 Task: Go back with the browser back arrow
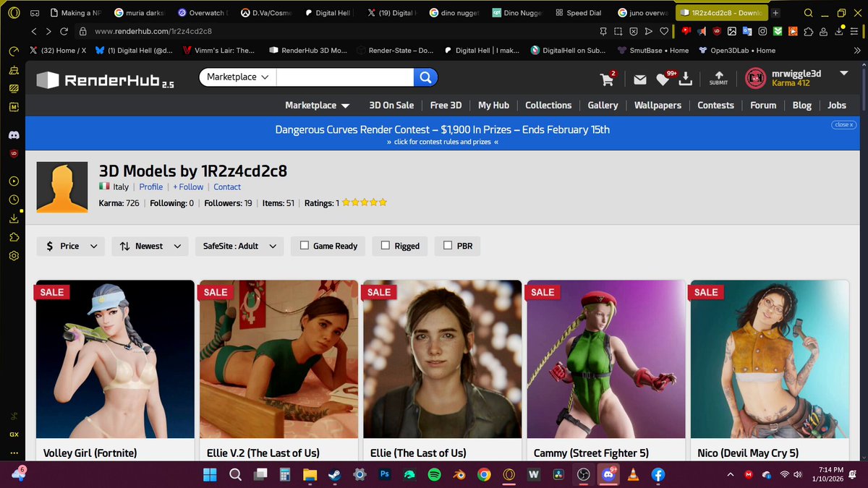coord(34,31)
